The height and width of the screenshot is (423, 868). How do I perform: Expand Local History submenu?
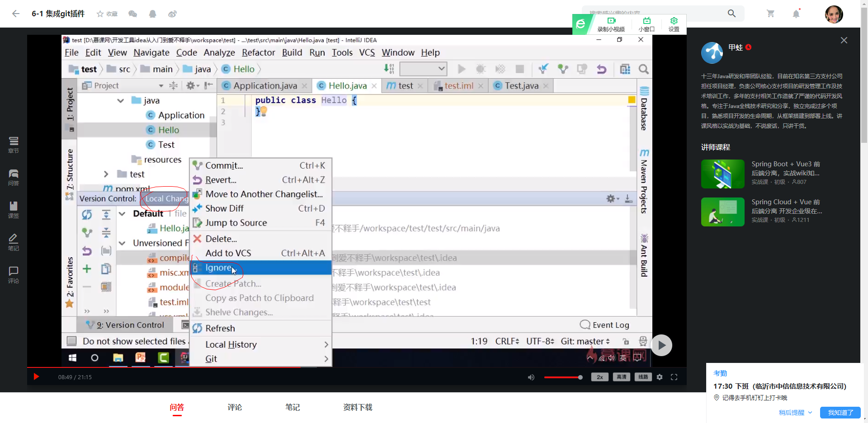(261, 344)
